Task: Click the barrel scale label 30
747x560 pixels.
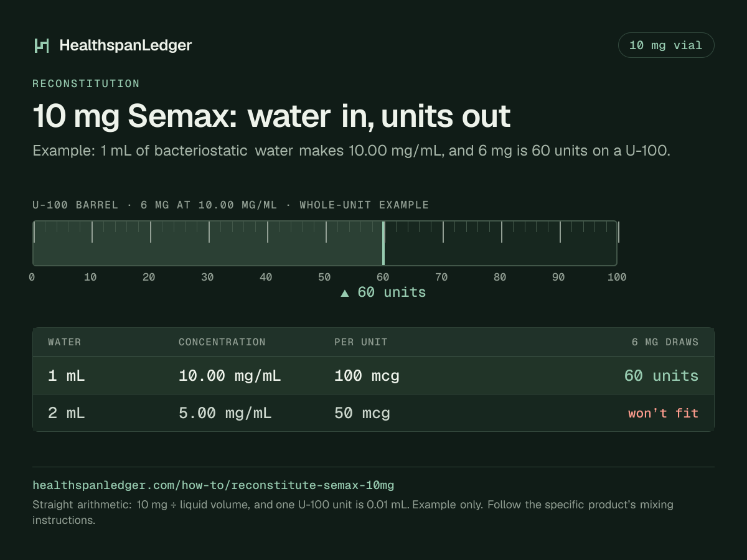Action: point(207,278)
